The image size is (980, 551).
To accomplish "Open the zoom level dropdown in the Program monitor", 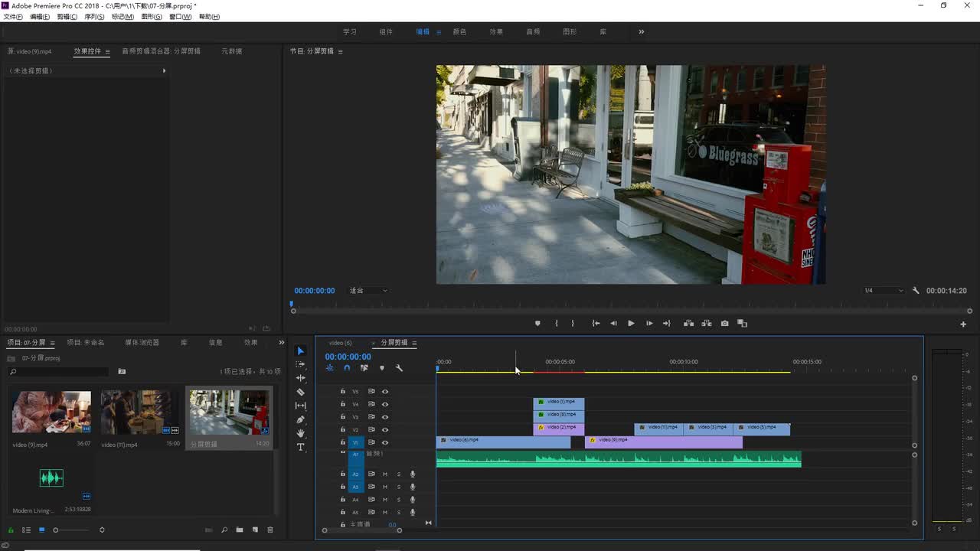I will click(x=368, y=291).
